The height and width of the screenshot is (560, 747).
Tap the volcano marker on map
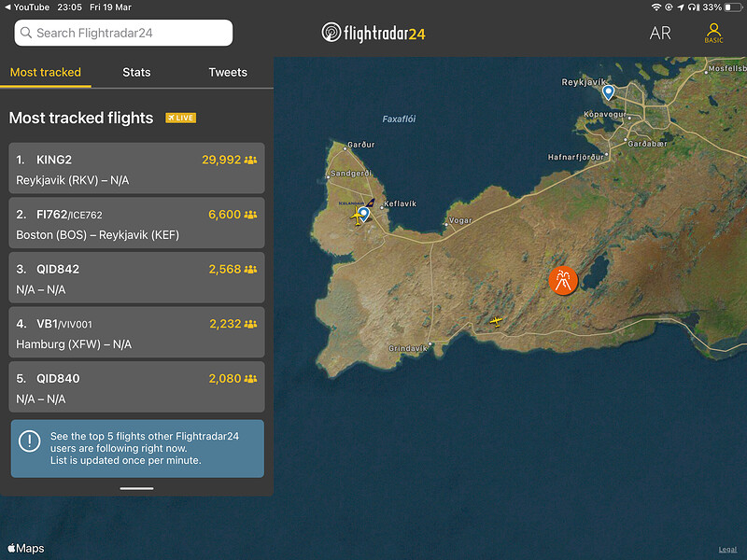point(563,281)
